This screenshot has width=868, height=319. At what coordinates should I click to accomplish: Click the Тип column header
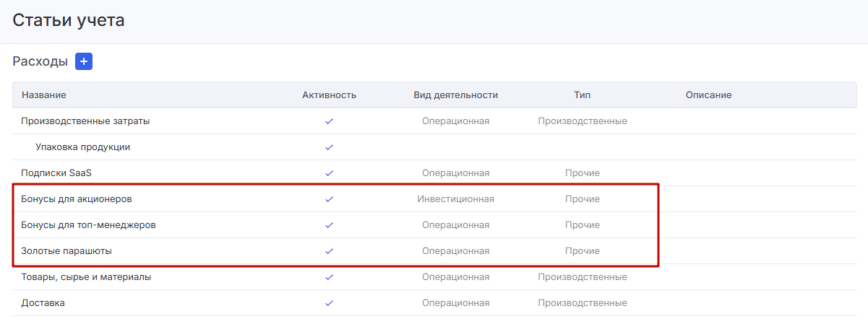coord(582,95)
